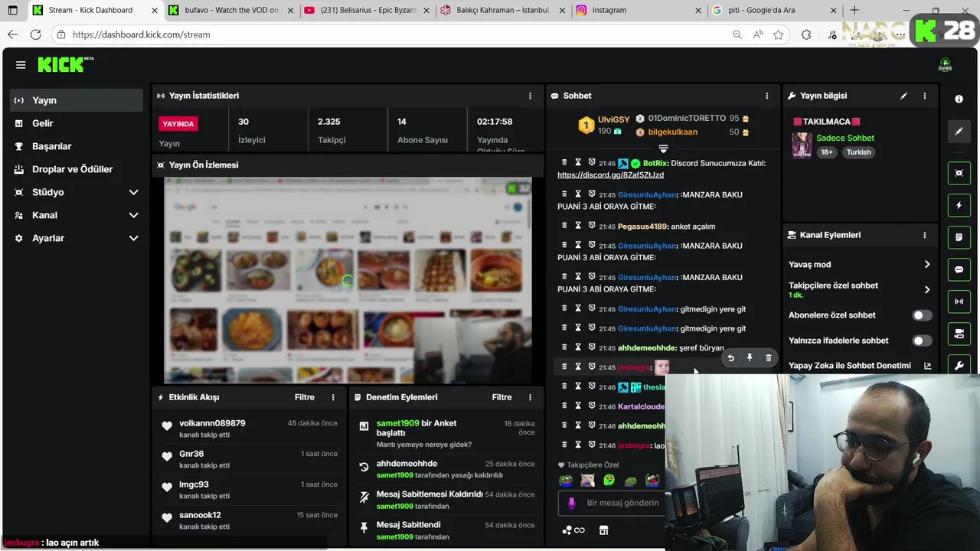The image size is (980, 551).
Task: Delete Pegasus4189 'anket açalım' message trash icon
Action: 564,226
